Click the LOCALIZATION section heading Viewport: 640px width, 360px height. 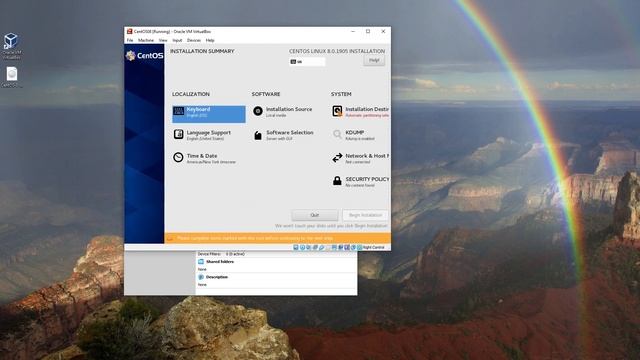click(x=191, y=94)
